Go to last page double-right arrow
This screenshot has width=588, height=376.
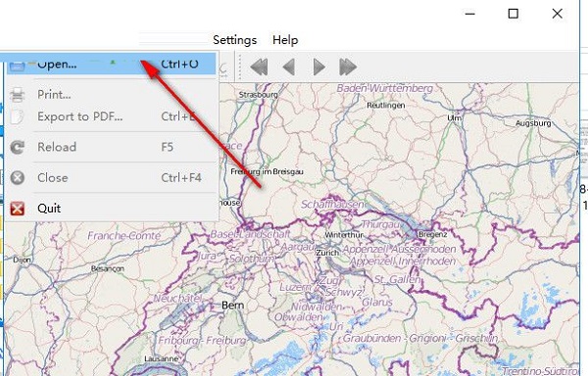(348, 67)
